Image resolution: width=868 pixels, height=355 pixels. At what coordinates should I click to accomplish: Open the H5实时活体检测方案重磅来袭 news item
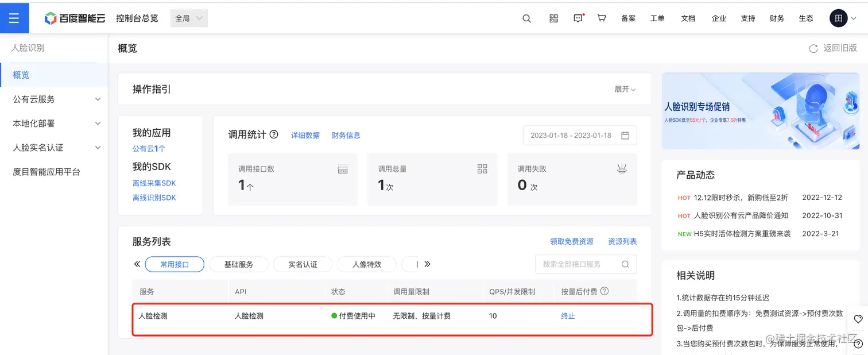(742, 234)
